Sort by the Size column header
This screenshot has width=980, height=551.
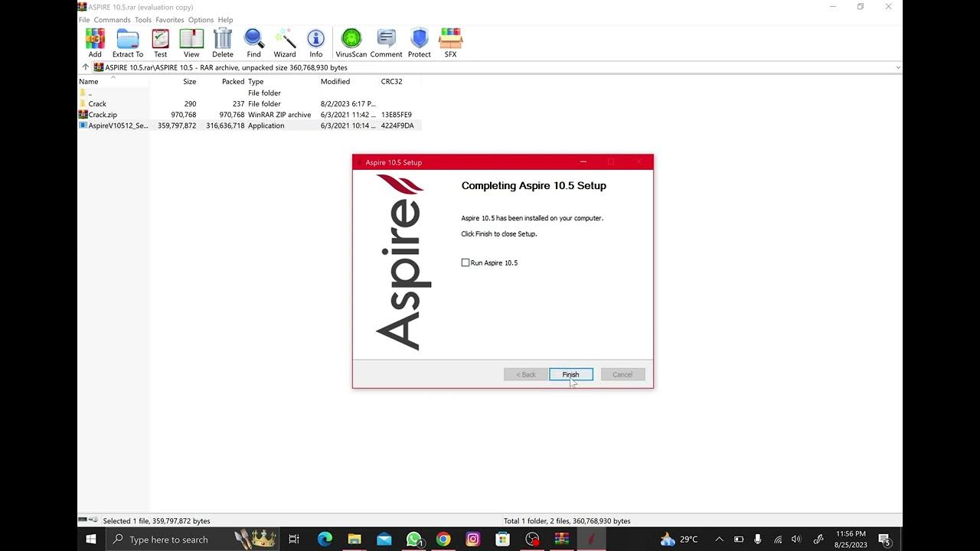coord(175,81)
